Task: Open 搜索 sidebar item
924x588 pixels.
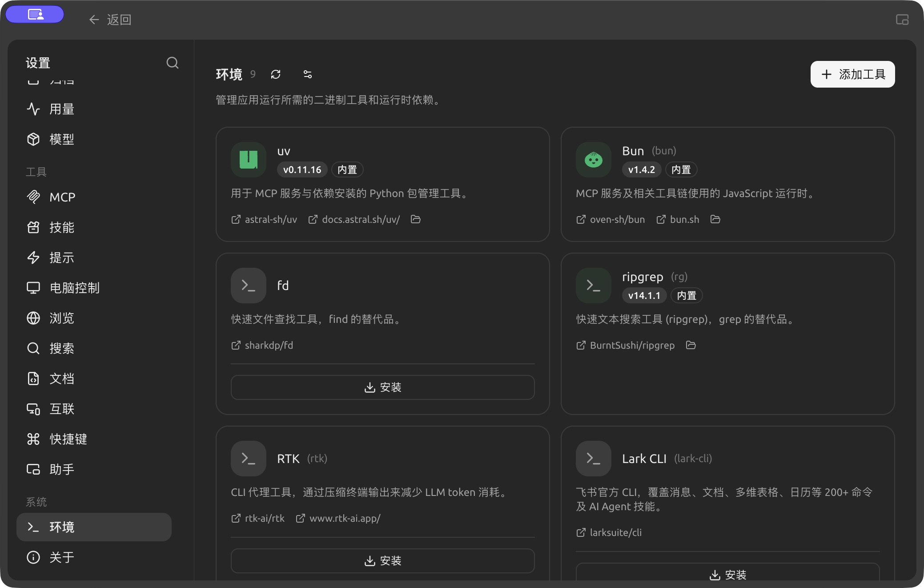Action: click(x=94, y=348)
